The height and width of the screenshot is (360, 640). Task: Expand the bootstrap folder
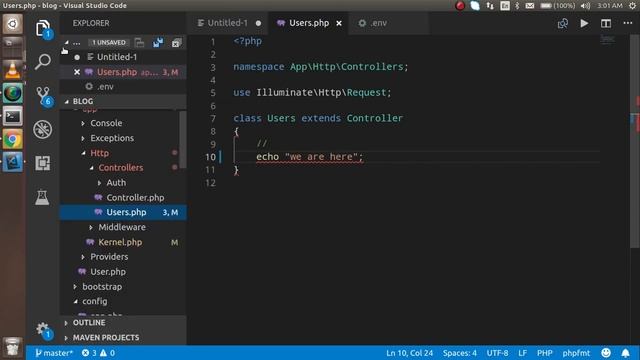click(x=102, y=287)
